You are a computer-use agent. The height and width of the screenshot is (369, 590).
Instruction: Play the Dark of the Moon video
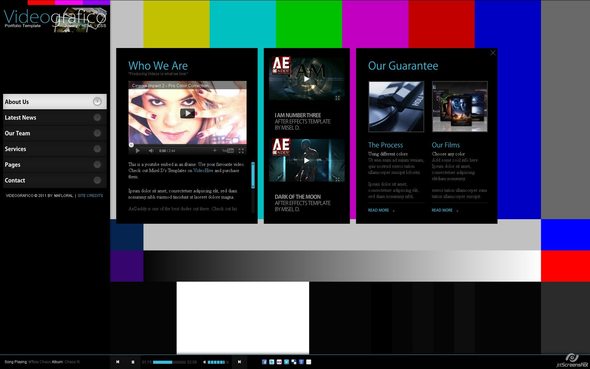tap(307, 161)
